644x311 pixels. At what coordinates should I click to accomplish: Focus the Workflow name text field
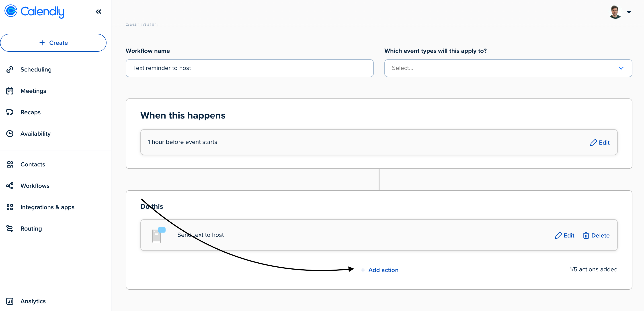pyautogui.click(x=250, y=68)
